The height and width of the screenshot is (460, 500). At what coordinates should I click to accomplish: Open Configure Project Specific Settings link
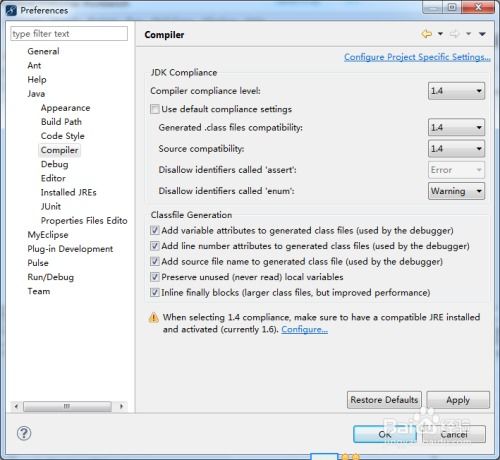417,57
